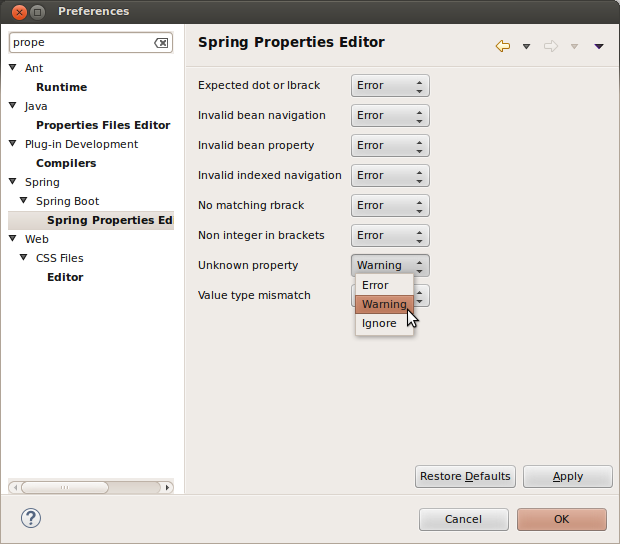Click the scrollbar left arrow
620x544 pixels.
(15, 487)
